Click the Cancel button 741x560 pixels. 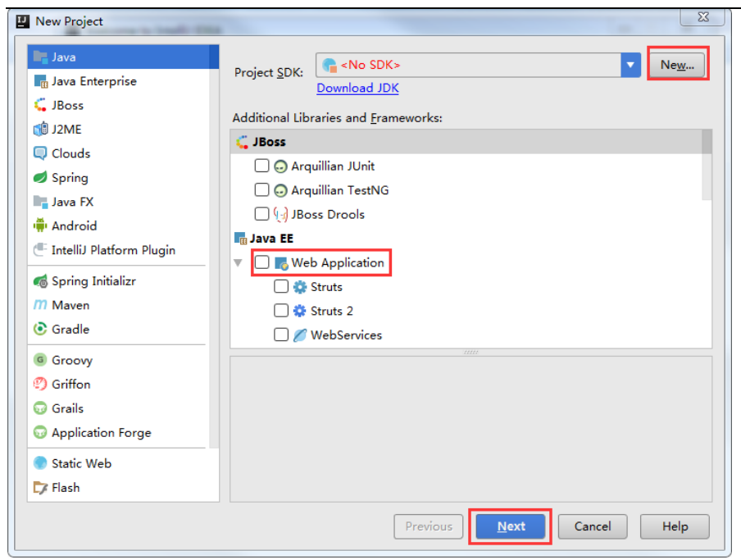[593, 526]
